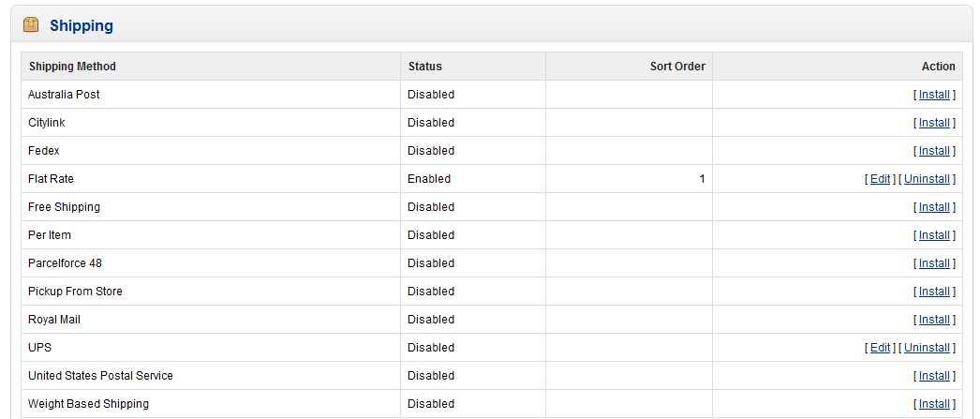Install Parcelforce 48 shipping method
This screenshot has height=419, width=980.
pos(934,263)
